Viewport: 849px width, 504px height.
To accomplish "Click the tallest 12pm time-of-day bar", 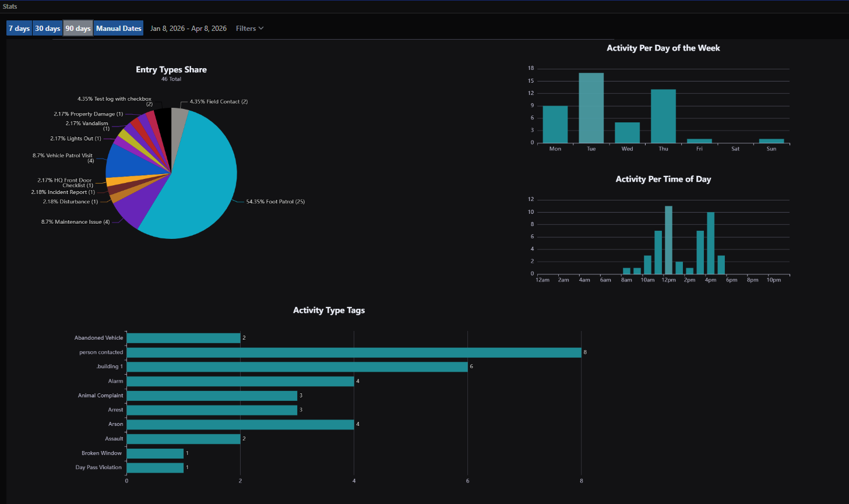I will click(668, 240).
